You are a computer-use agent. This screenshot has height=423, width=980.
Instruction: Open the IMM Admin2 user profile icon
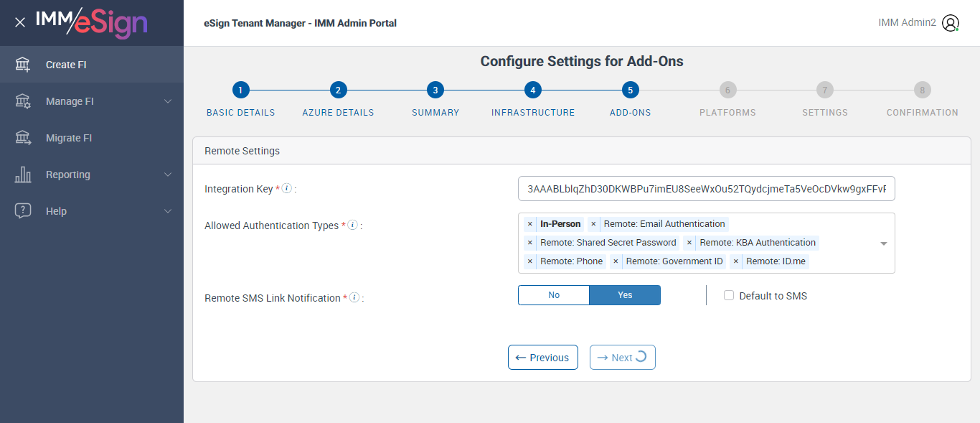(x=951, y=23)
